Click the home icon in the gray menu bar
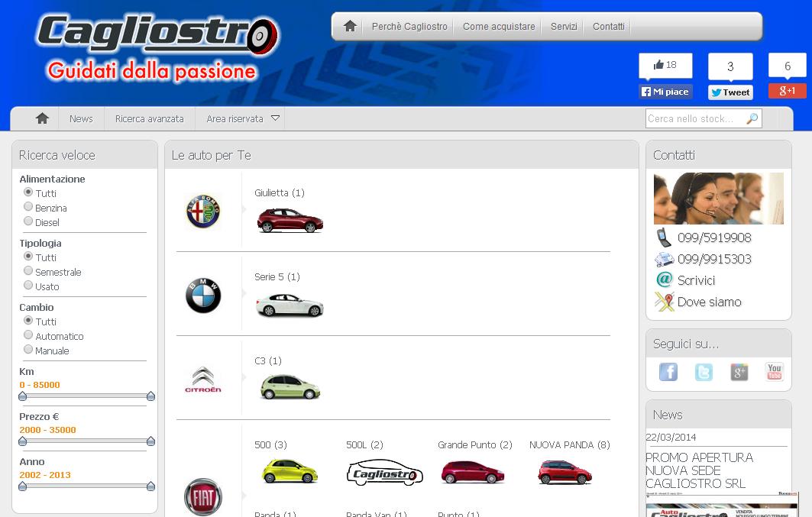The image size is (812, 517). coord(43,118)
